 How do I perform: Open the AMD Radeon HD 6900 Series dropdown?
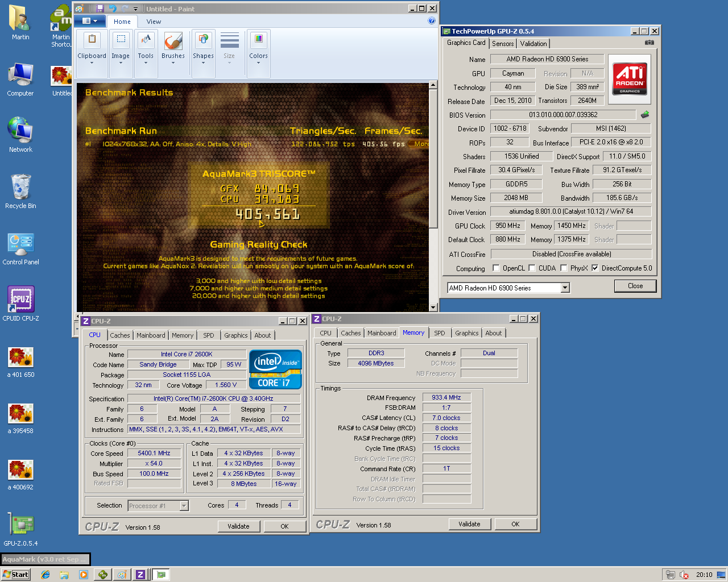(x=565, y=288)
